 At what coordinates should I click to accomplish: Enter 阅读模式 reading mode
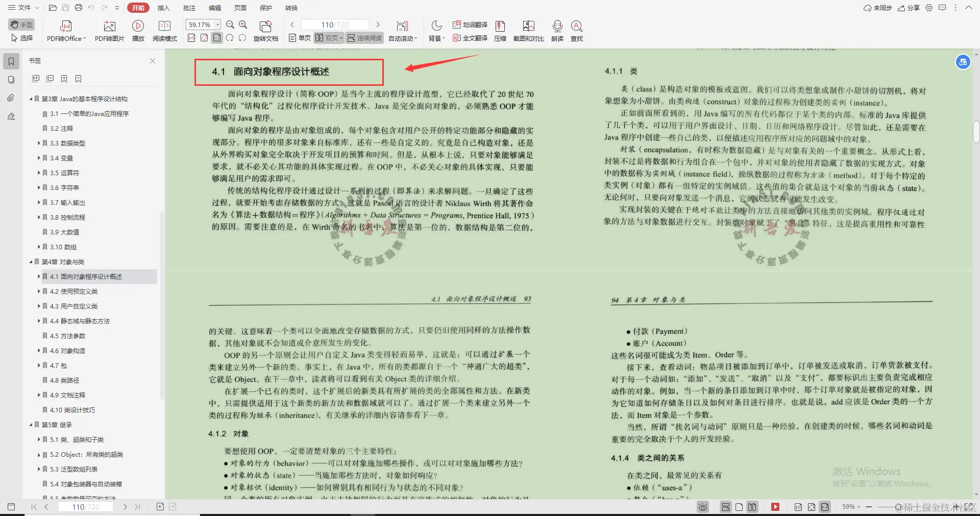(x=164, y=31)
